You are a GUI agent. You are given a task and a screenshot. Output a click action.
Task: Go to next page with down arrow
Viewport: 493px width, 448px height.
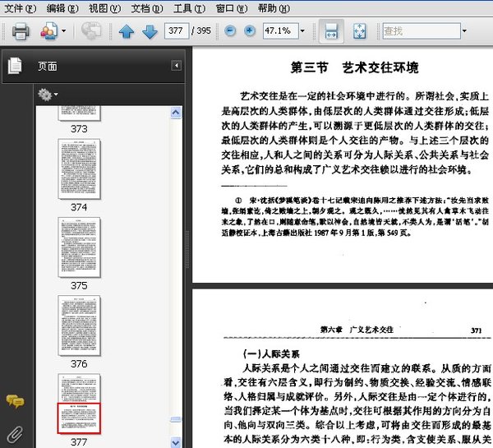(150, 31)
